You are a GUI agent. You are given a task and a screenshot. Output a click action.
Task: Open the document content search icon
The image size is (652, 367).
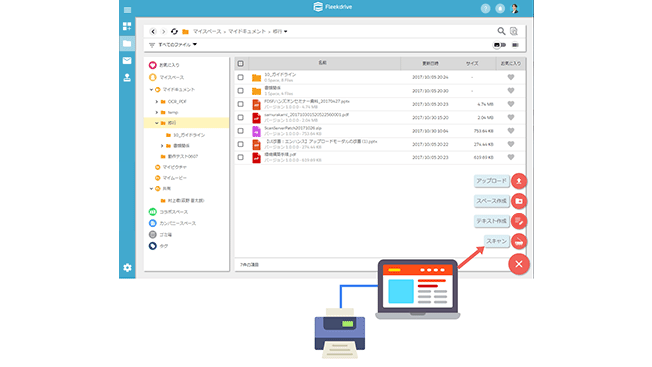(x=514, y=31)
